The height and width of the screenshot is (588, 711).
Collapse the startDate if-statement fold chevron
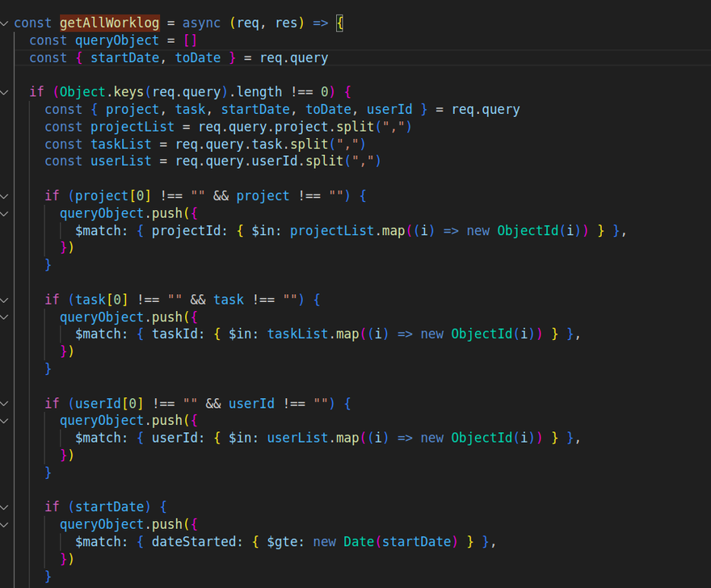tap(5, 506)
